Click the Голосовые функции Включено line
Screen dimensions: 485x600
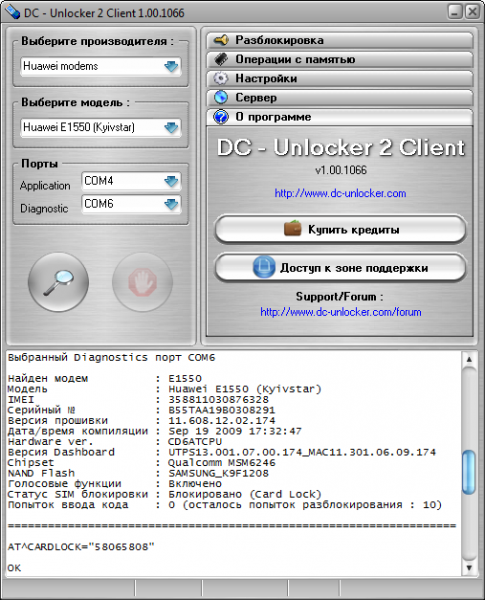114,484
